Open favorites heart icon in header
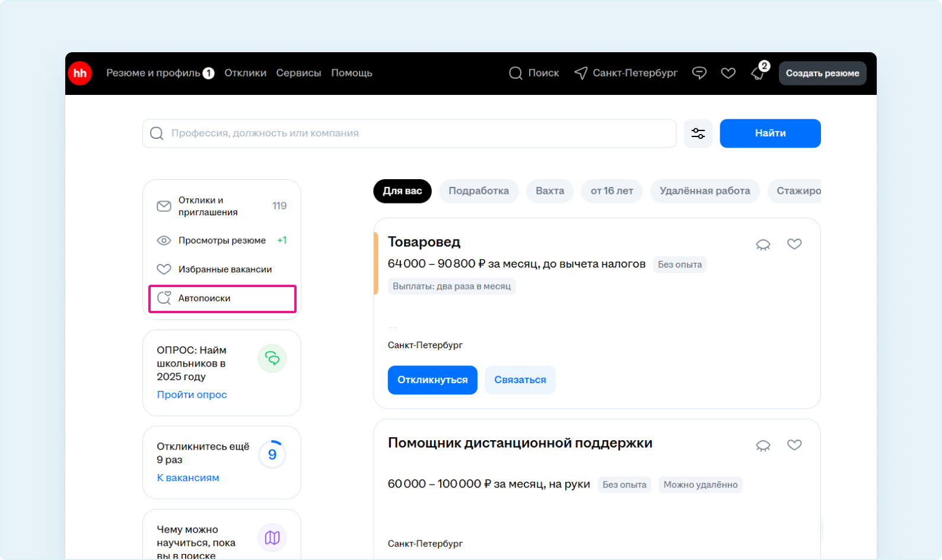Viewport: 942px width, 560px height. tap(728, 73)
